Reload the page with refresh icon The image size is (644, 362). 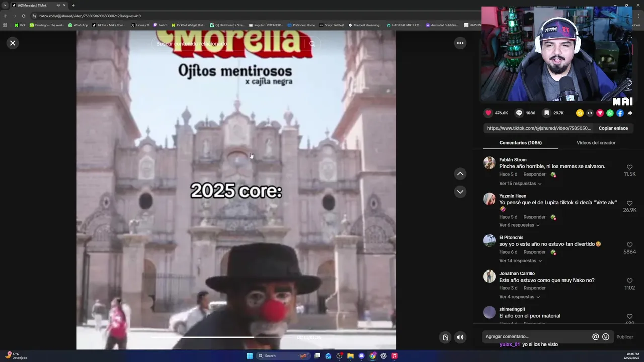tap(23, 16)
